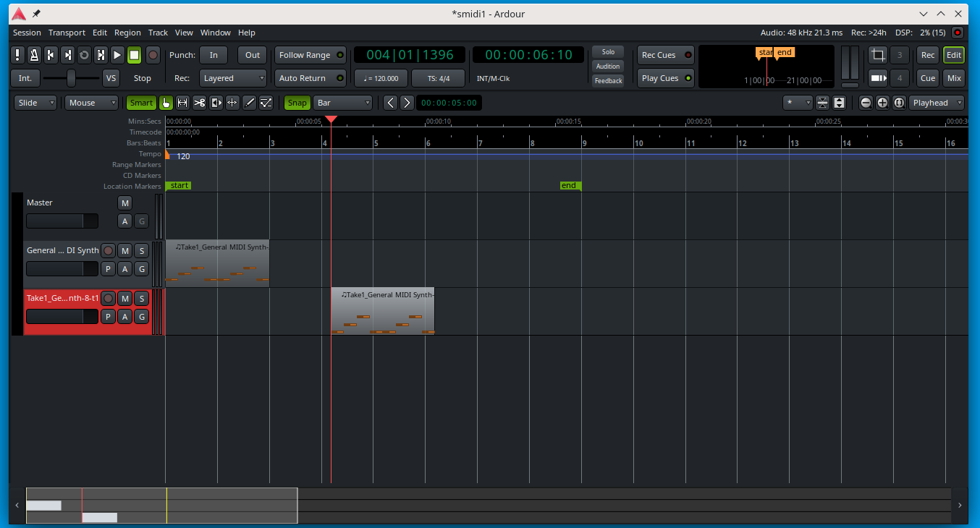Mute the General MIDI Synth track
980x528 pixels.
[125, 250]
